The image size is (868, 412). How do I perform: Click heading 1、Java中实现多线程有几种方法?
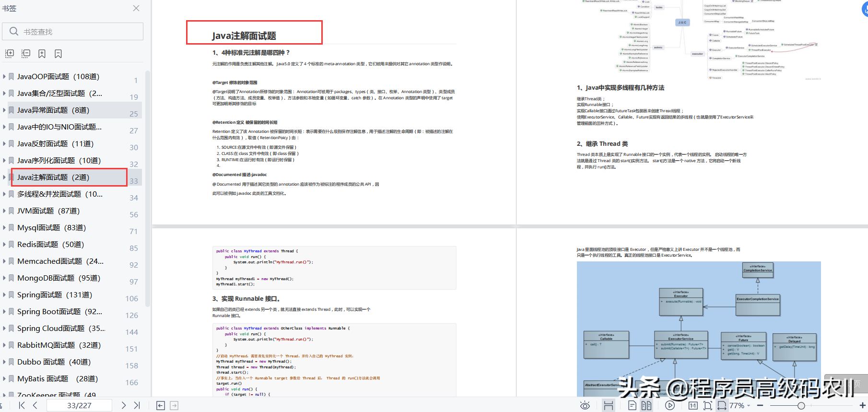621,88
